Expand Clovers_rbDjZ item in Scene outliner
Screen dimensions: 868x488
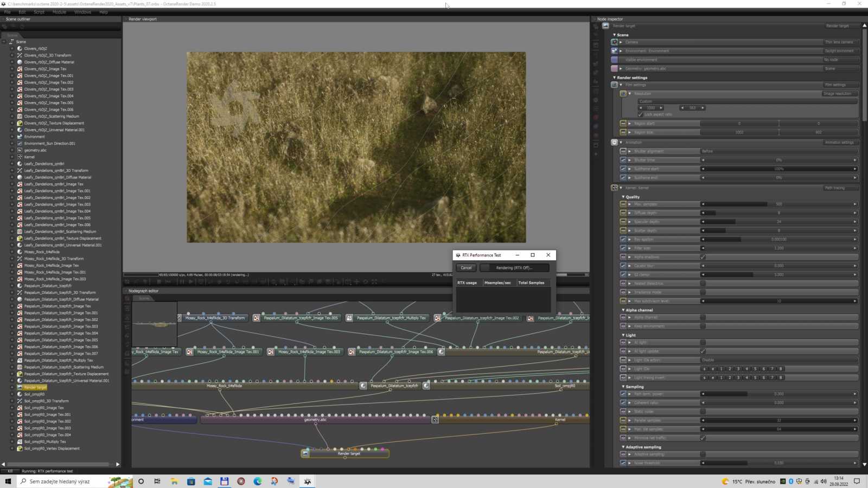tap(12, 49)
